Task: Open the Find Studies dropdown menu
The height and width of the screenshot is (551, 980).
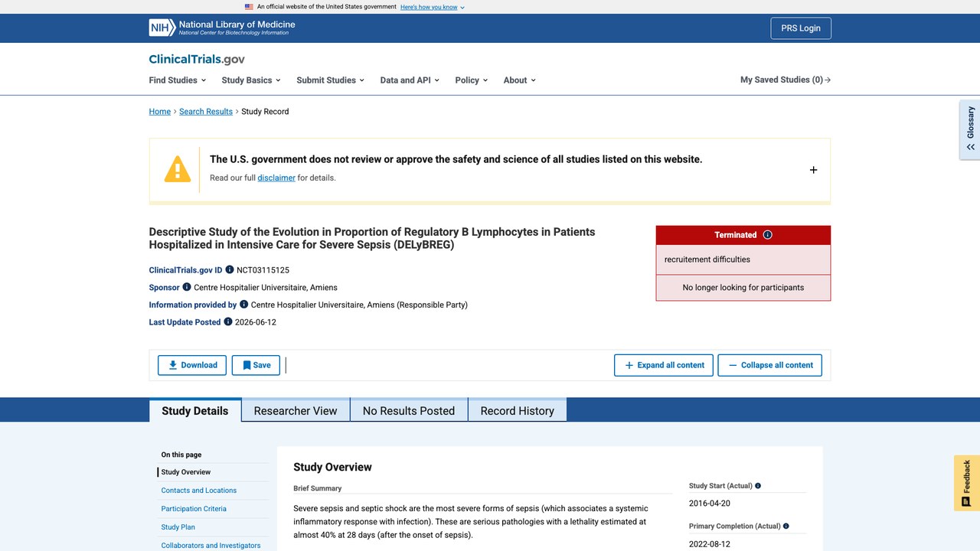Action: click(178, 80)
